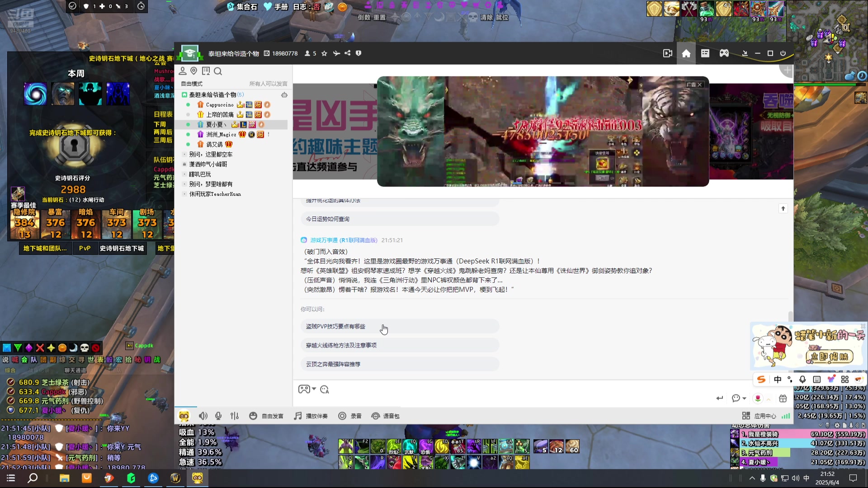This screenshot has height=488, width=868.
Task: Click the robot icon beside the channel name
Action: coord(284,95)
